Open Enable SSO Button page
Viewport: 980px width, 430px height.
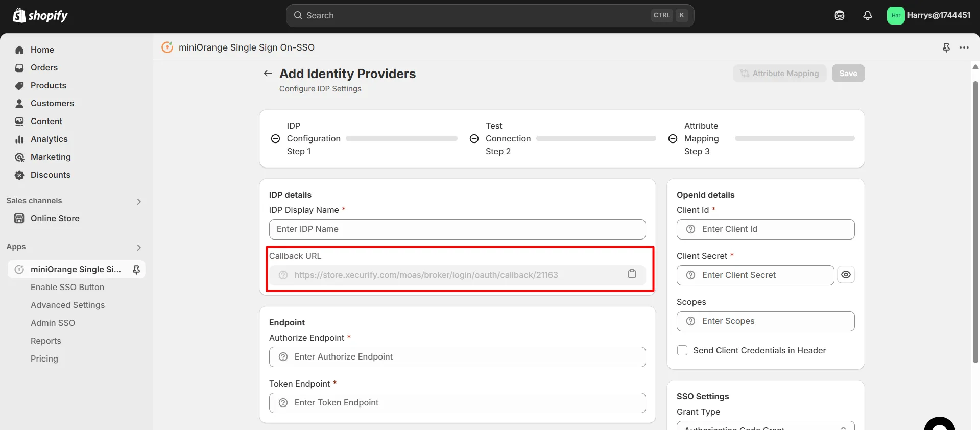(67, 287)
